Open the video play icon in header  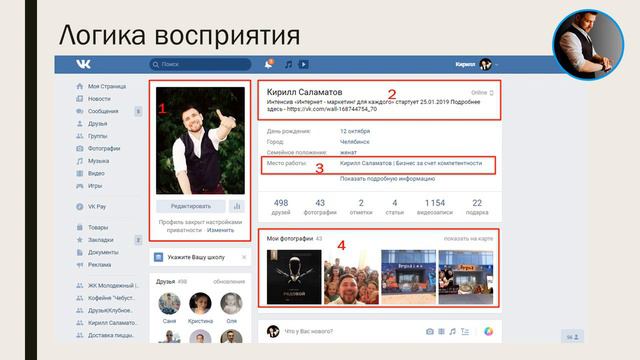303,64
